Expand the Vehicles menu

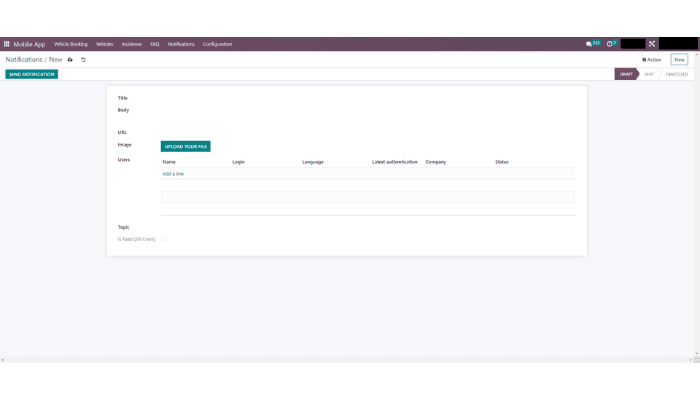point(104,44)
